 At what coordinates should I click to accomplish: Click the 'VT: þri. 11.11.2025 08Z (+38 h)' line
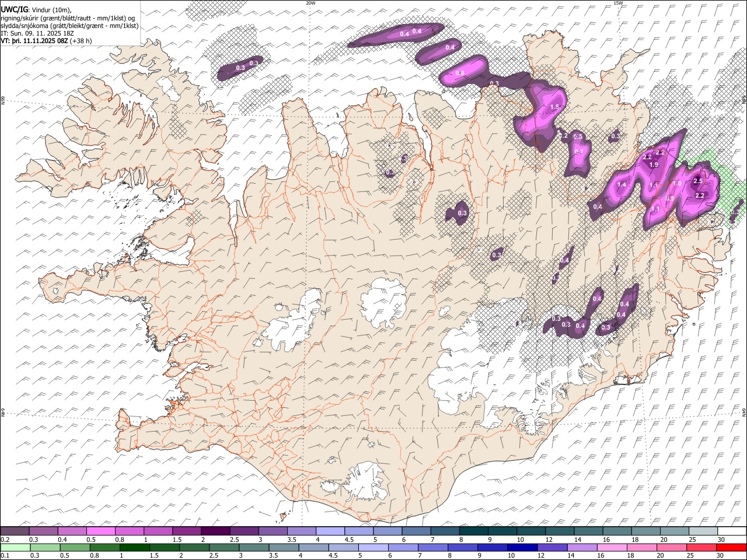pyautogui.click(x=46, y=41)
